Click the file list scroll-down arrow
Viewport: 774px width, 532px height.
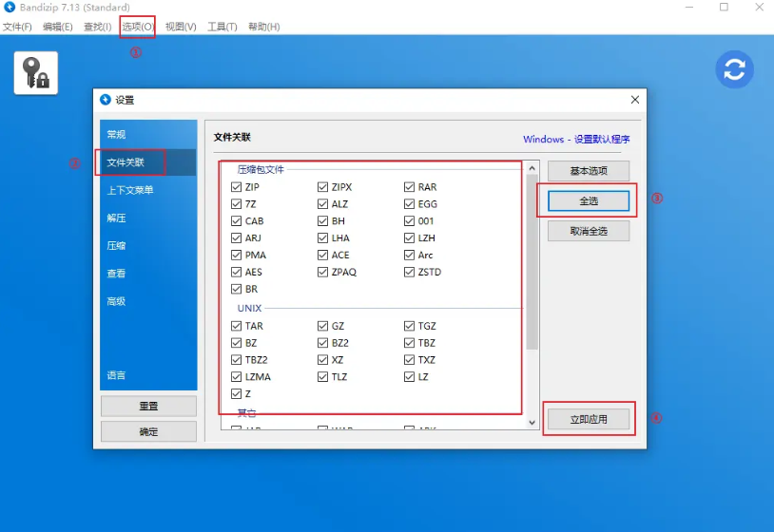532,423
